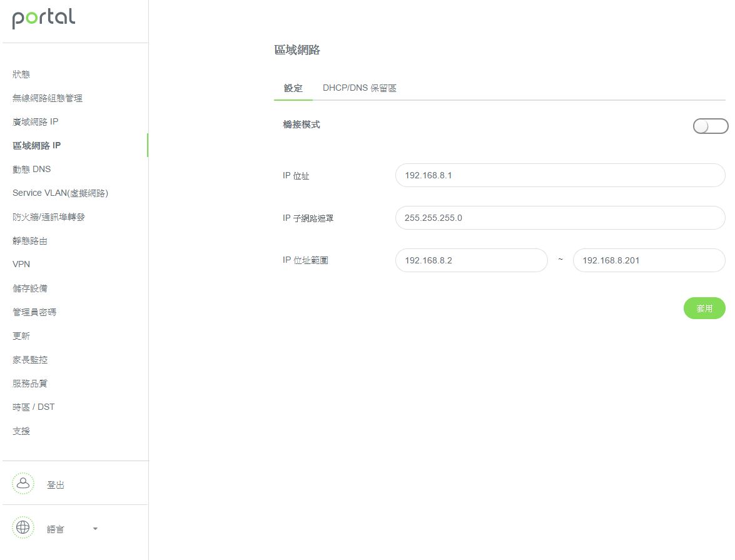Click the range end field 192.168.8.201
This screenshot has width=735, height=560.
click(x=649, y=260)
